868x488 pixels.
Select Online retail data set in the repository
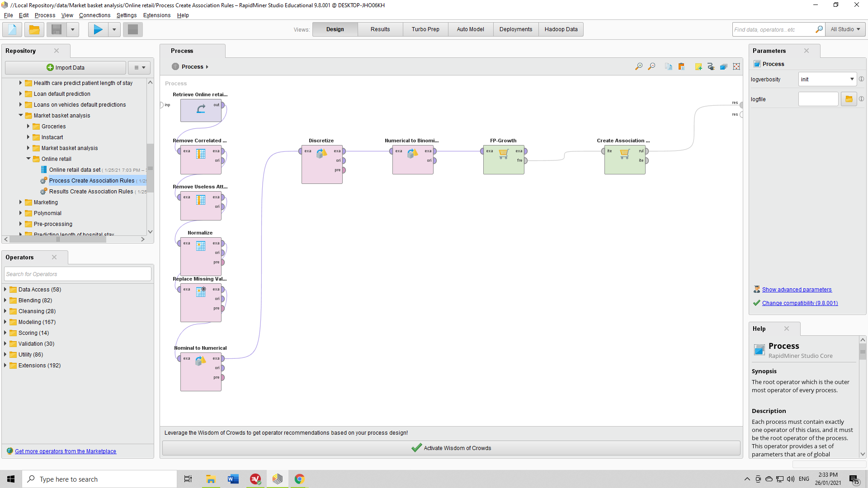pyautogui.click(x=75, y=170)
